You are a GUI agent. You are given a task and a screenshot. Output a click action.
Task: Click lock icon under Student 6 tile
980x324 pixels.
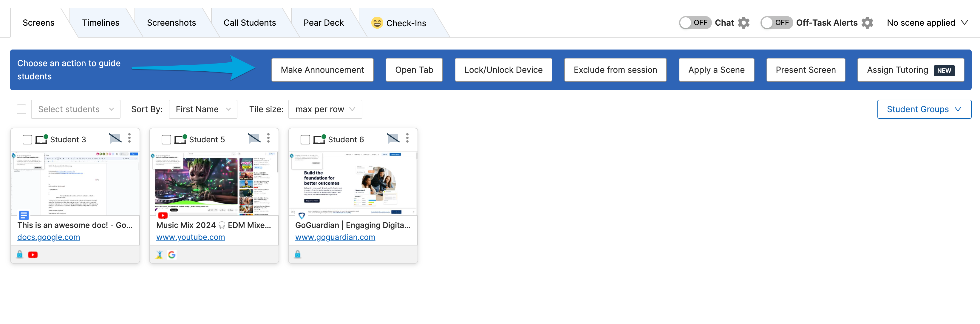pos(298,254)
